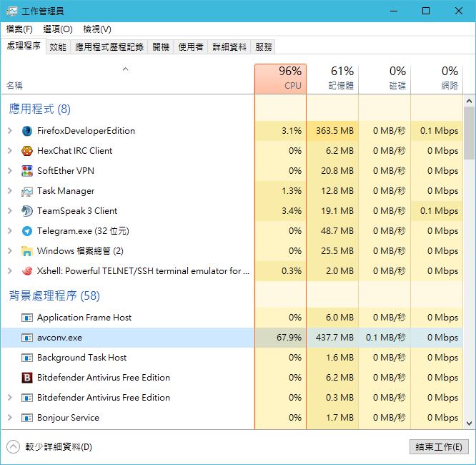Open the 檔案(F) menu
Viewport: 476px width, 465px height.
click(19, 29)
